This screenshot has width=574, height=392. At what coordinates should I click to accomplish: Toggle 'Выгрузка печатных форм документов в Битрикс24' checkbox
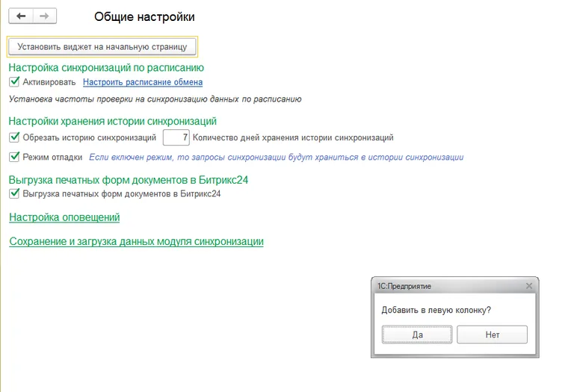tap(14, 193)
